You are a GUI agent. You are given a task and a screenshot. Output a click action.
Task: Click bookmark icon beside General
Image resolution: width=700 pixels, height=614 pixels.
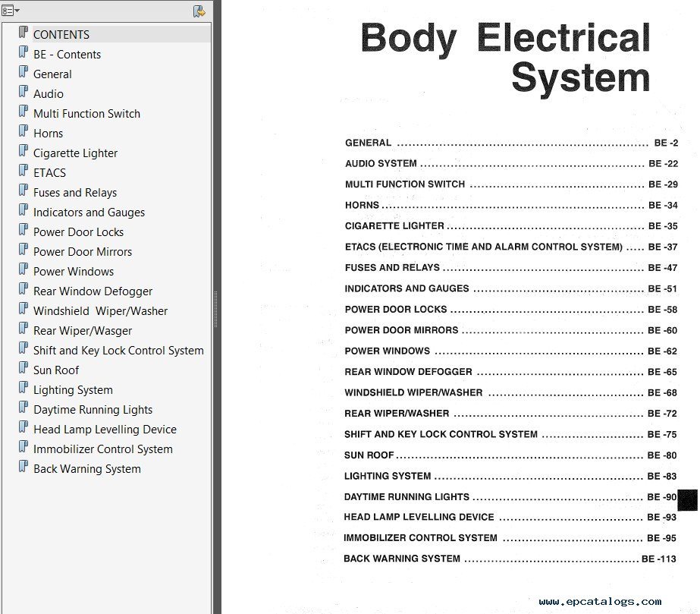click(24, 71)
